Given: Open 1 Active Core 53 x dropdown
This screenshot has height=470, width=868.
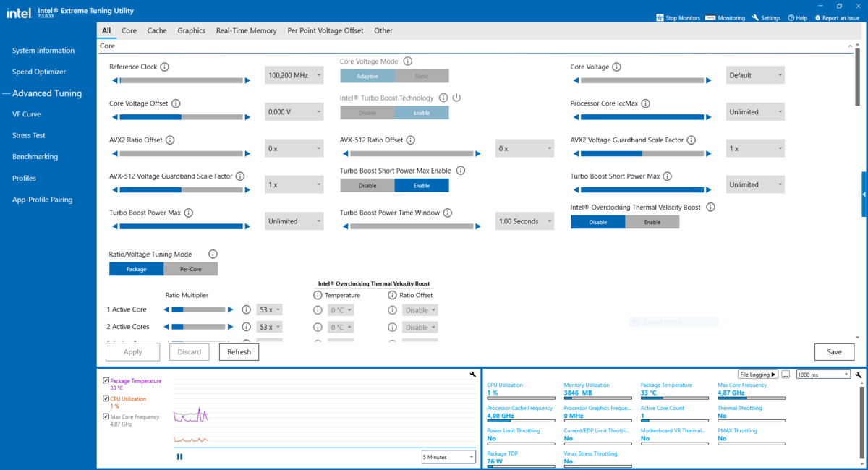Looking at the screenshot, I should [x=269, y=309].
